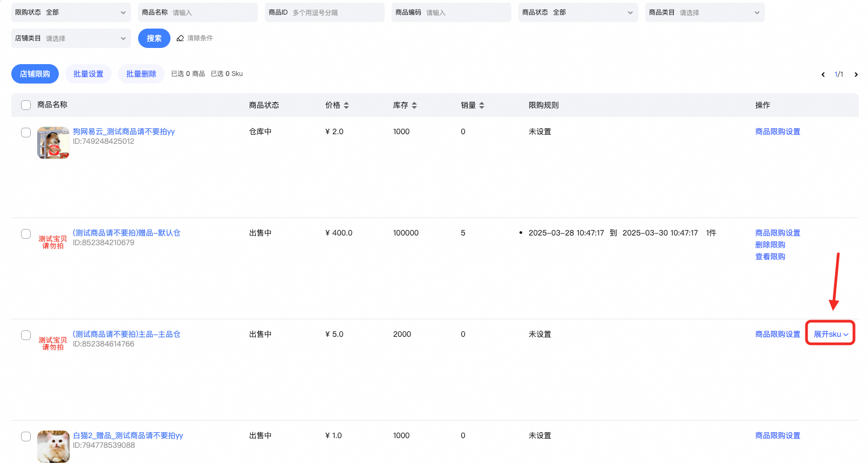Go to previous page arrow

[823, 74]
